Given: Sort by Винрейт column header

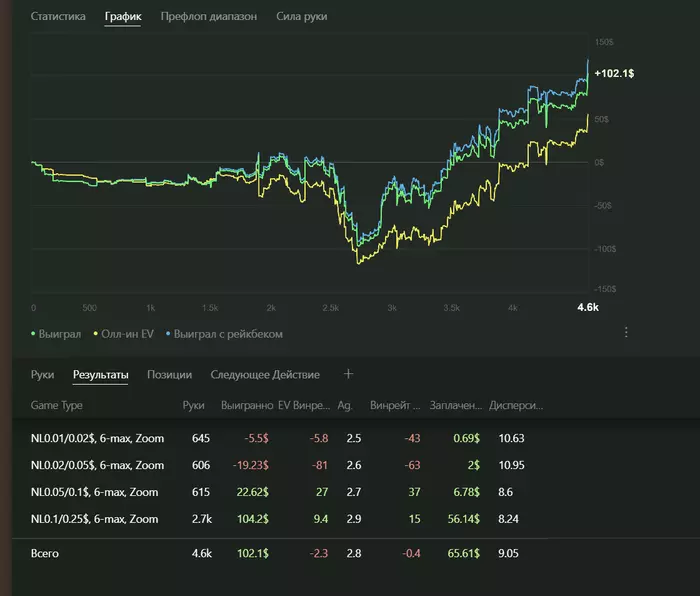Looking at the screenshot, I should [395, 405].
